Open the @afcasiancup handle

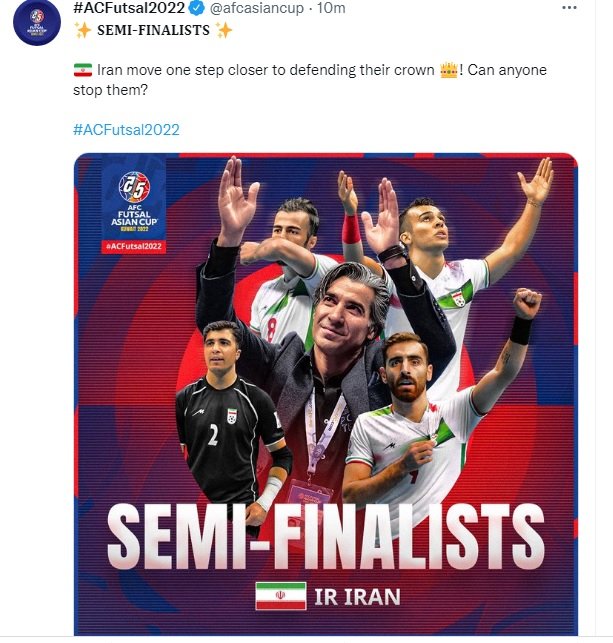click(x=257, y=8)
